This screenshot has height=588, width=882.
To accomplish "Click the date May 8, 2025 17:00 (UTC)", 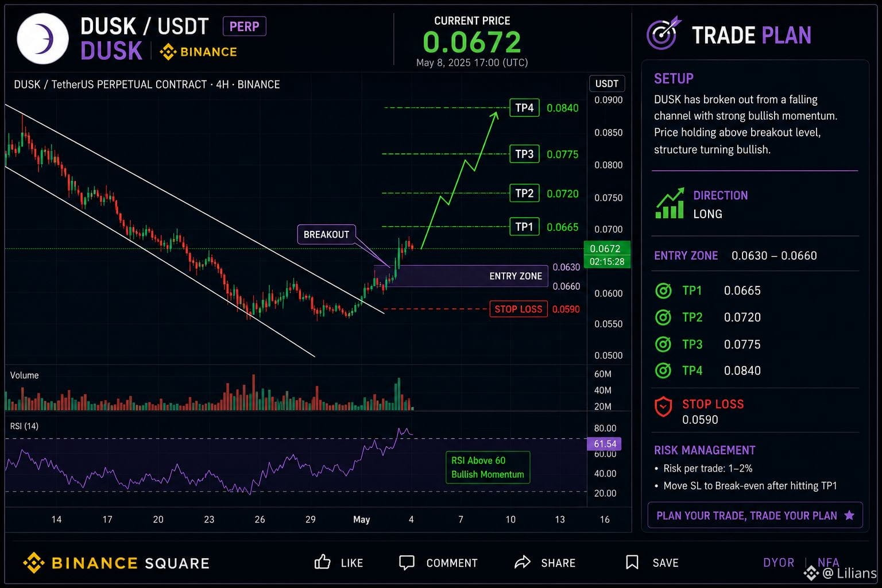I will tap(472, 63).
